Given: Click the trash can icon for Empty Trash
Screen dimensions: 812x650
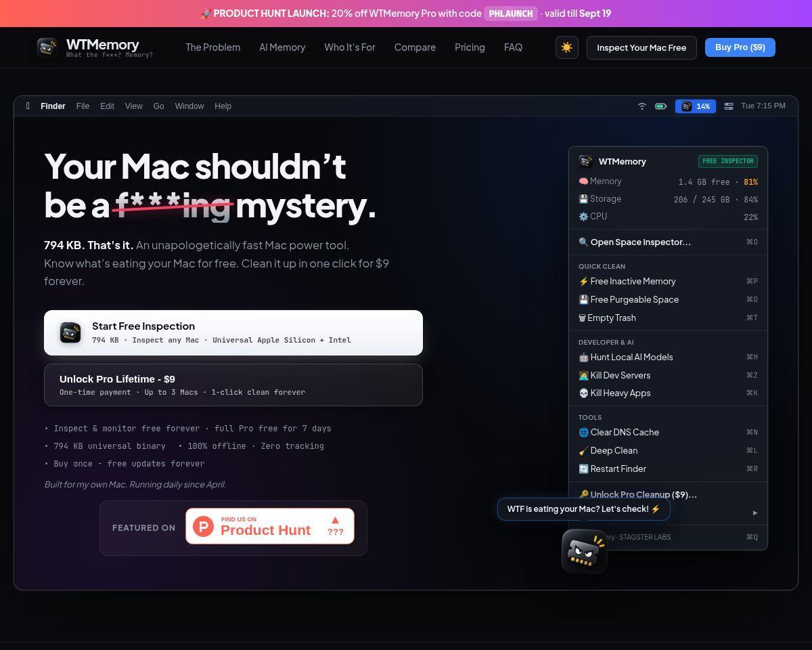Looking at the screenshot, I should pyautogui.click(x=582, y=318).
